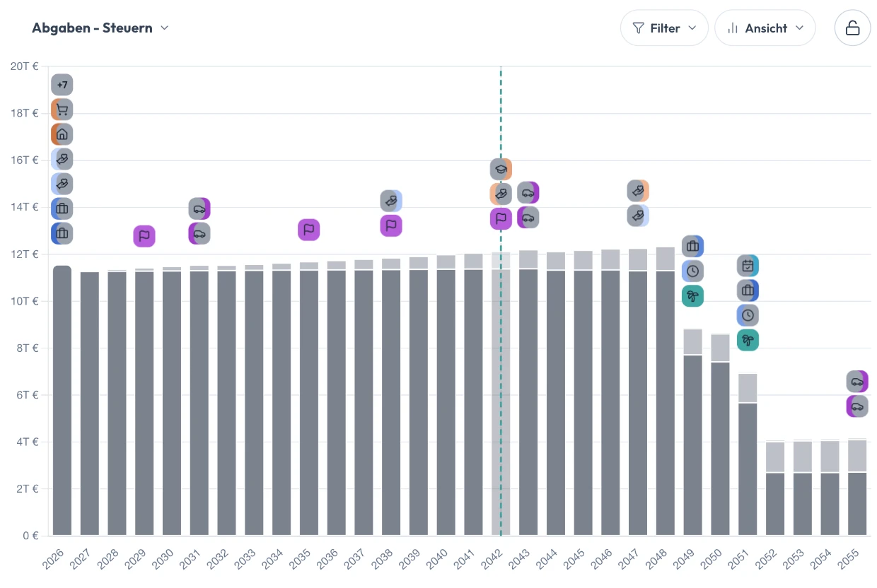
Task: Click the 20T € axis label
Action: click(24, 66)
